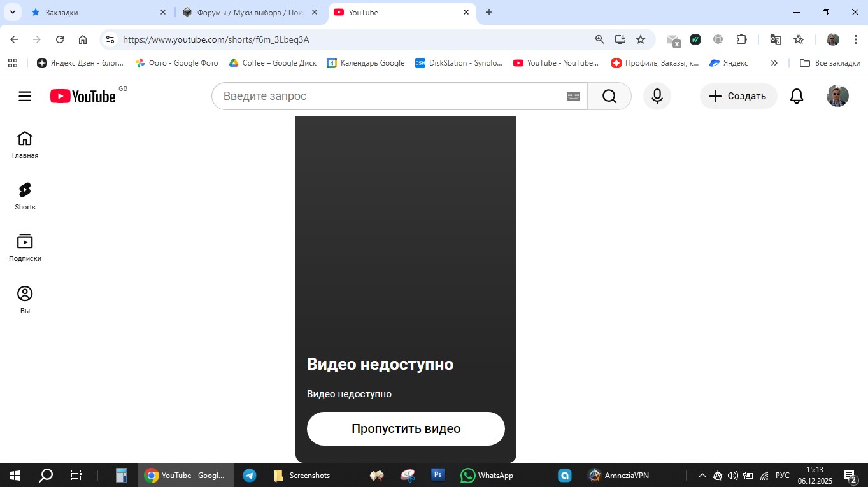The height and width of the screenshot is (487, 868).
Task: Click the YouTube logo
Action: pyautogui.click(x=83, y=96)
